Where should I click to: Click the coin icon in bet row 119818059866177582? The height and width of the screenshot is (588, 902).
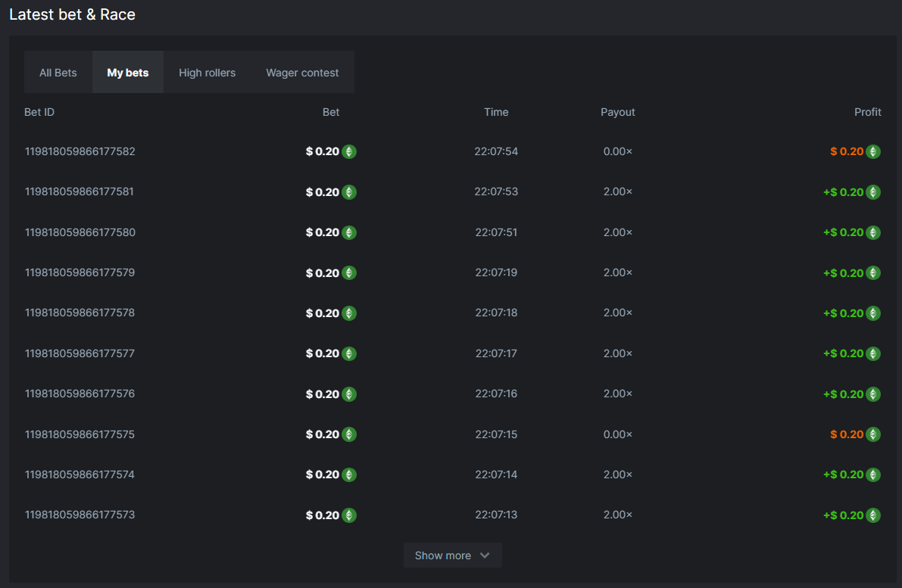348,151
